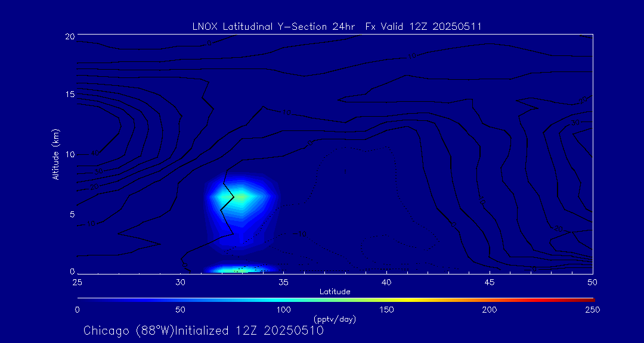The height and width of the screenshot is (343, 644).
Task: Click the LNOX hotspot peak near 6 km altitude
Action: (241, 197)
